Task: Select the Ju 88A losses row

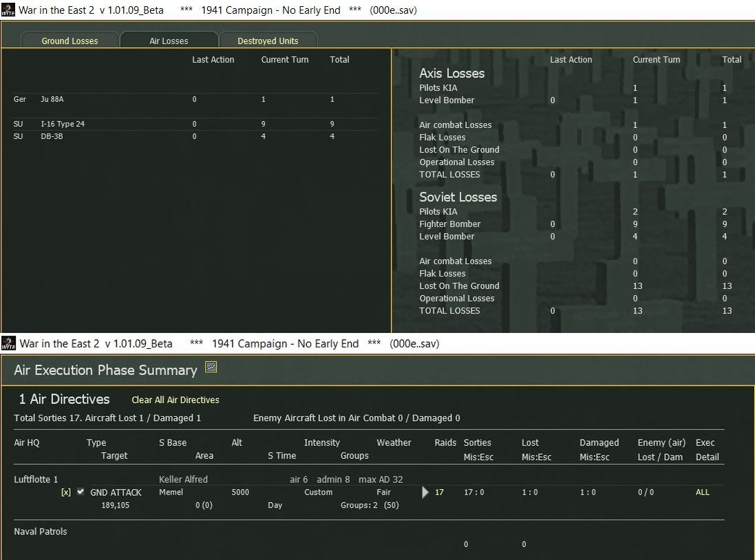Action: coord(195,99)
